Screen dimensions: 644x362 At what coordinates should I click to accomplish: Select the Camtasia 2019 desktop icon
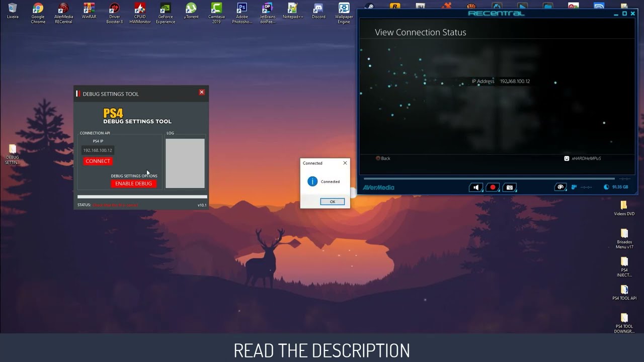216,13
